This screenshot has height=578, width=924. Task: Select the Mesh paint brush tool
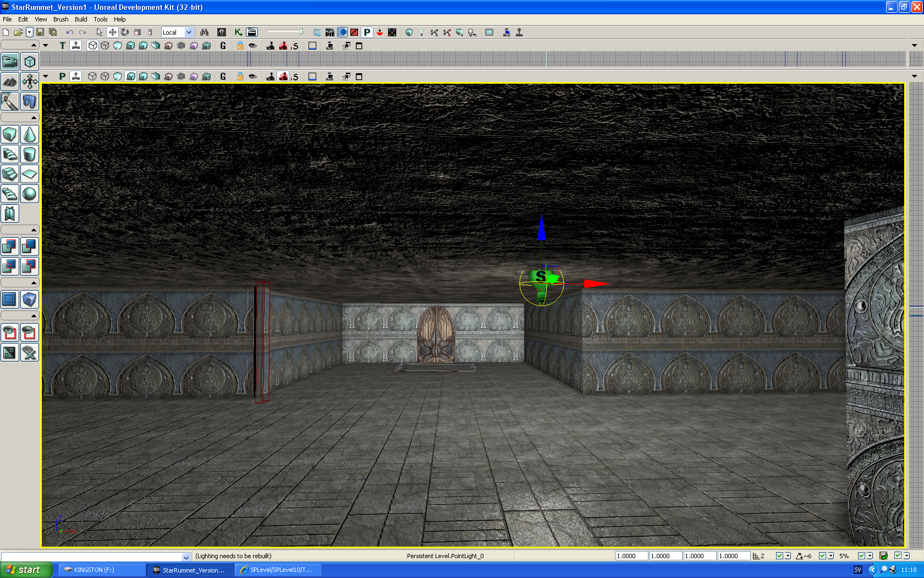tap(10, 101)
